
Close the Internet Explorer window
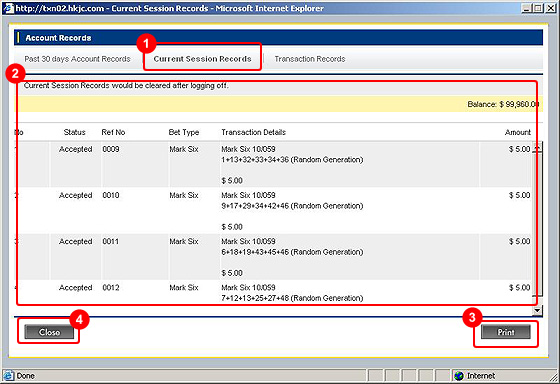click(551, 8)
